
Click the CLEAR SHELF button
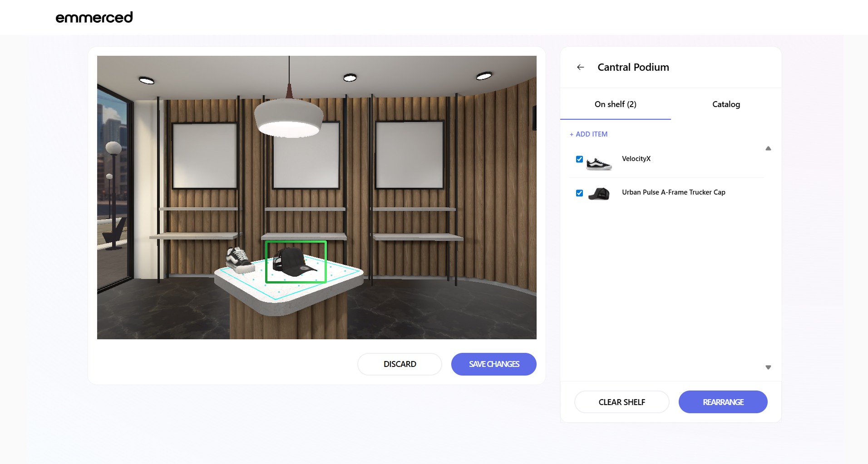621,402
